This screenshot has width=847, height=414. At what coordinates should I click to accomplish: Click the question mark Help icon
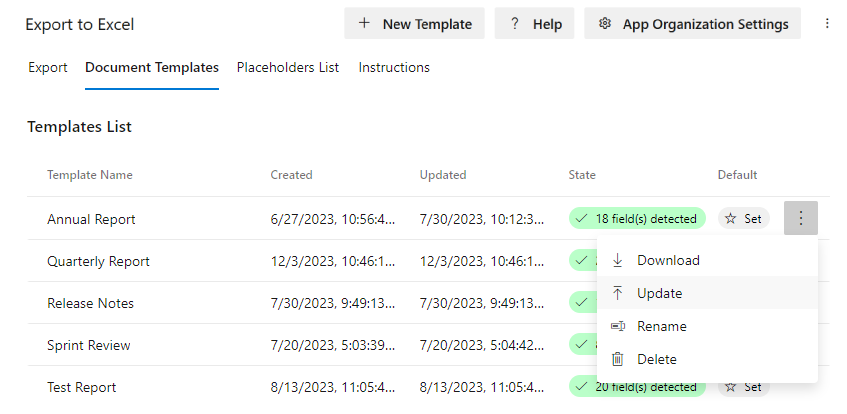[514, 23]
